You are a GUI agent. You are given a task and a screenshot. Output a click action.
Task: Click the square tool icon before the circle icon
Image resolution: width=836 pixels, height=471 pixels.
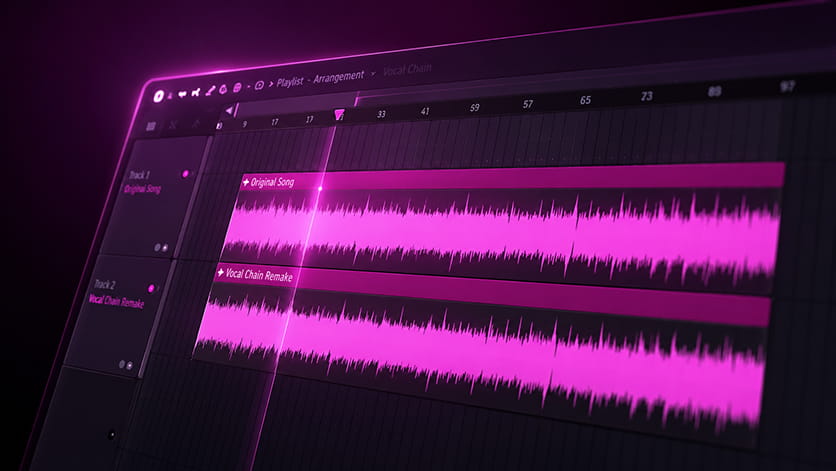click(237, 87)
